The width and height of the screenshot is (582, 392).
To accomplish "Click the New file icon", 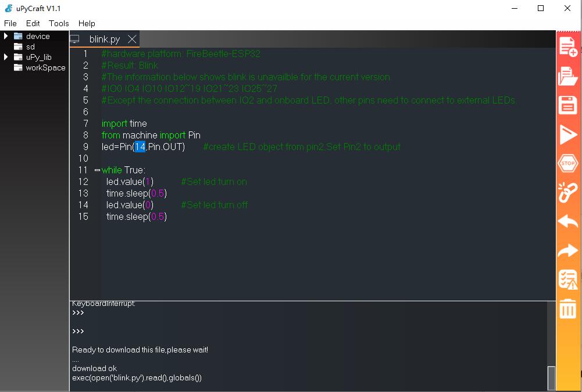I will point(568,47).
